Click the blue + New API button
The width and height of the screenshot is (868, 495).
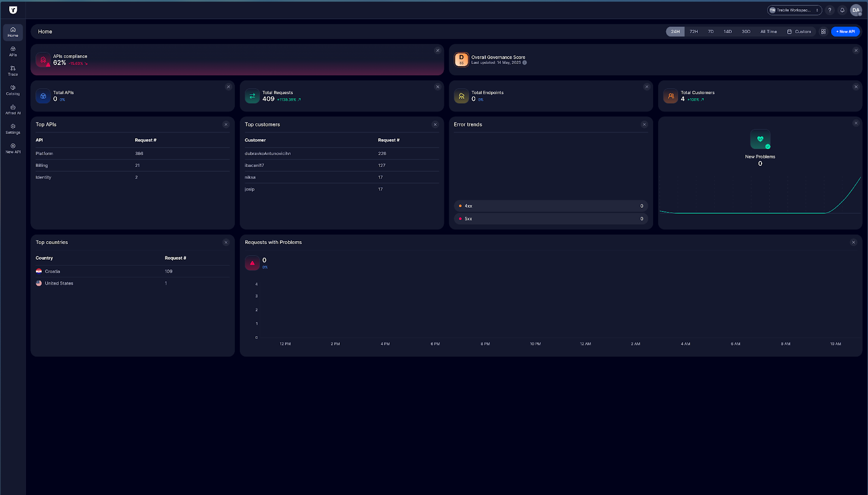click(845, 31)
